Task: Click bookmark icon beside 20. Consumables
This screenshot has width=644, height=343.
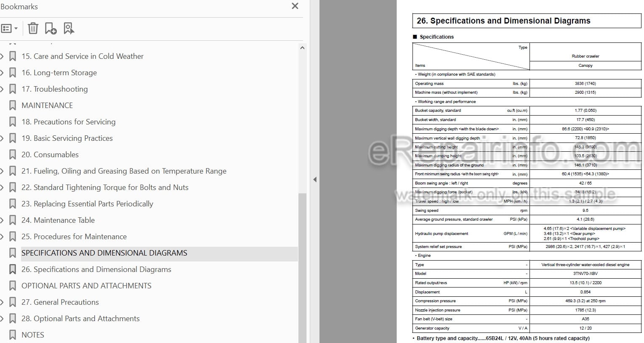Action: pos(13,155)
